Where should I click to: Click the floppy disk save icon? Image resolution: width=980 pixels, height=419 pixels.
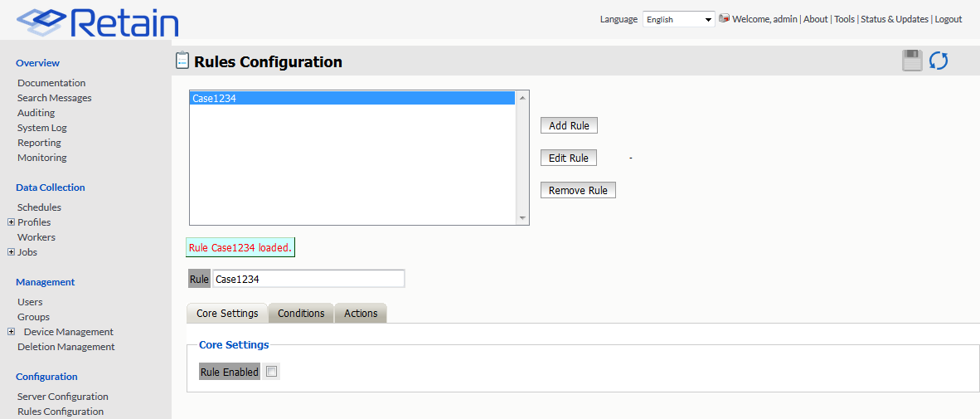tap(912, 61)
